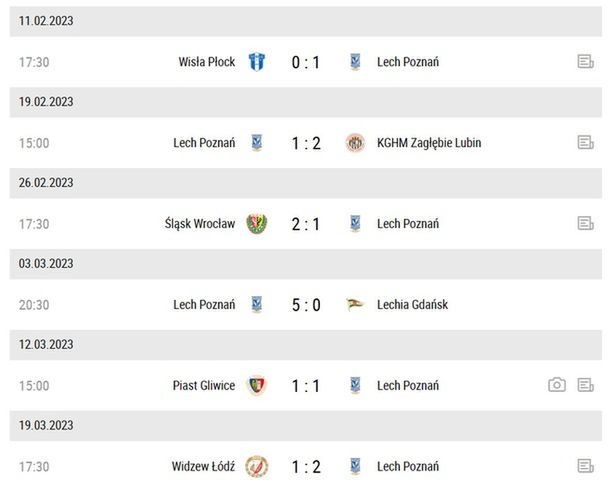The image size is (609, 500).
Task: Open match report icon for Zagłębie Lubin game
Action: (x=586, y=143)
